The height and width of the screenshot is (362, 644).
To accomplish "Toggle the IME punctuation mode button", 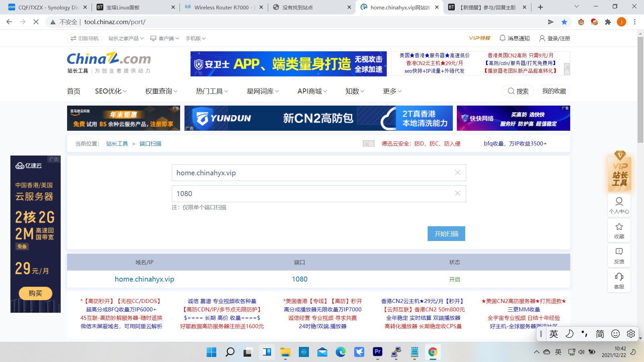I will point(584,334).
